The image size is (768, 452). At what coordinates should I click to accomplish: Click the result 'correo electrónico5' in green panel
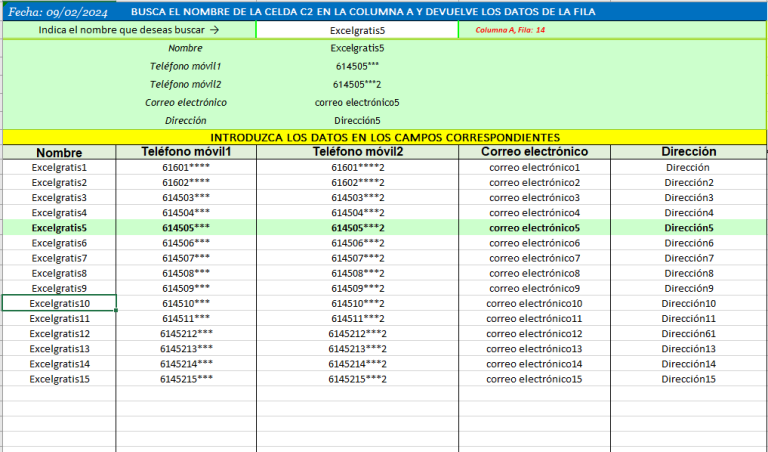point(357,102)
